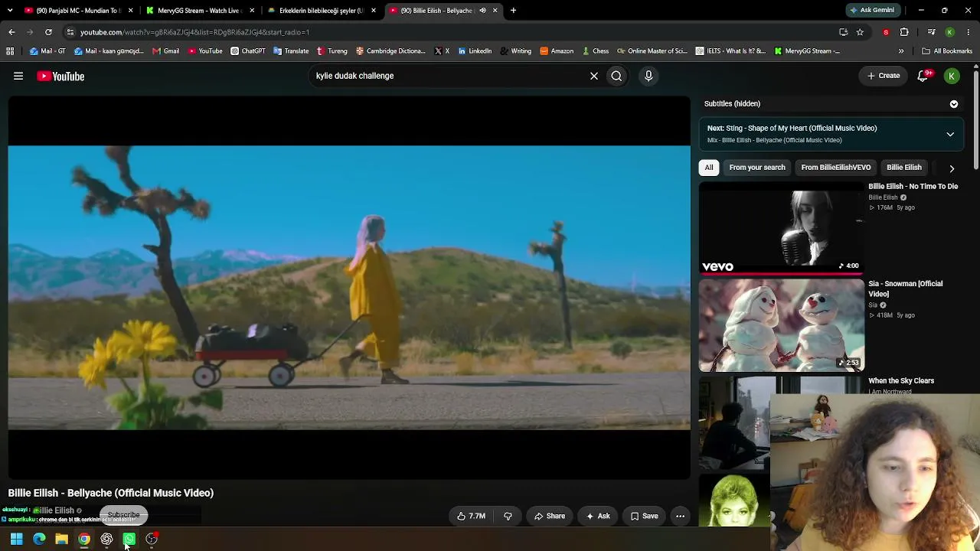980x551 pixels.
Task: Open the All Bookmarks folder
Action: pos(947,51)
